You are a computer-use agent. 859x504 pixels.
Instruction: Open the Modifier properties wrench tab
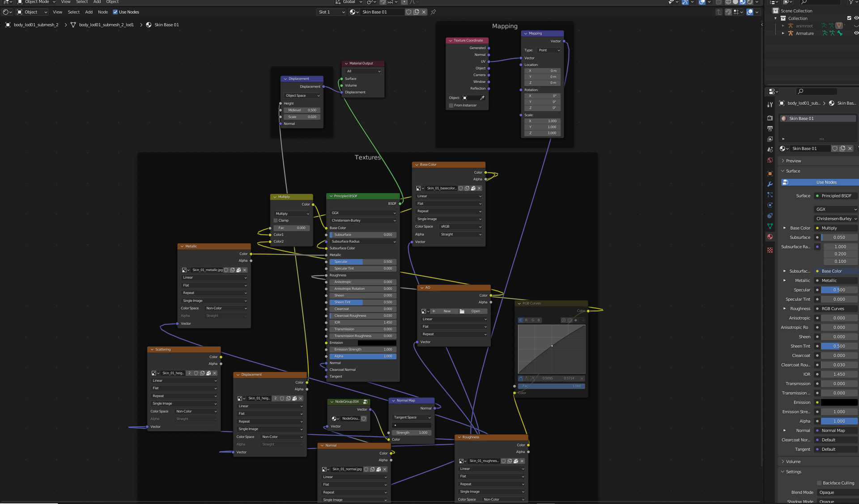point(770,184)
